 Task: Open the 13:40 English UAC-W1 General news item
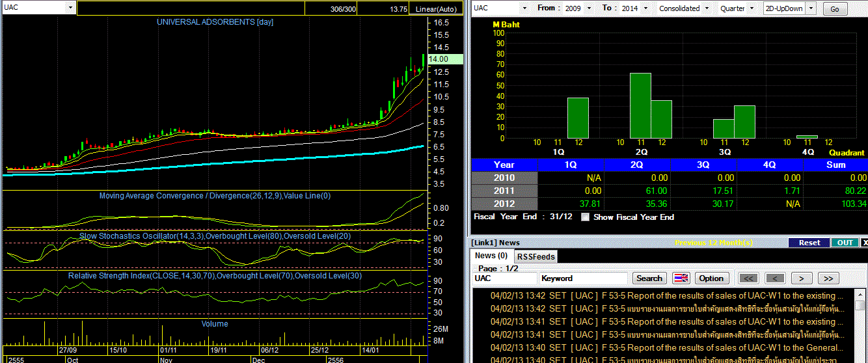pos(667,347)
